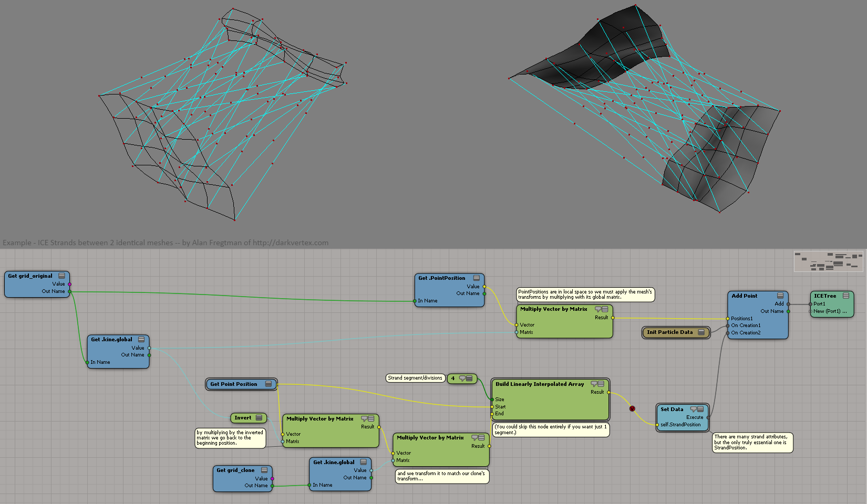Click the Execute output port on Set Data
This screenshot has height=504, width=867.
708,417
